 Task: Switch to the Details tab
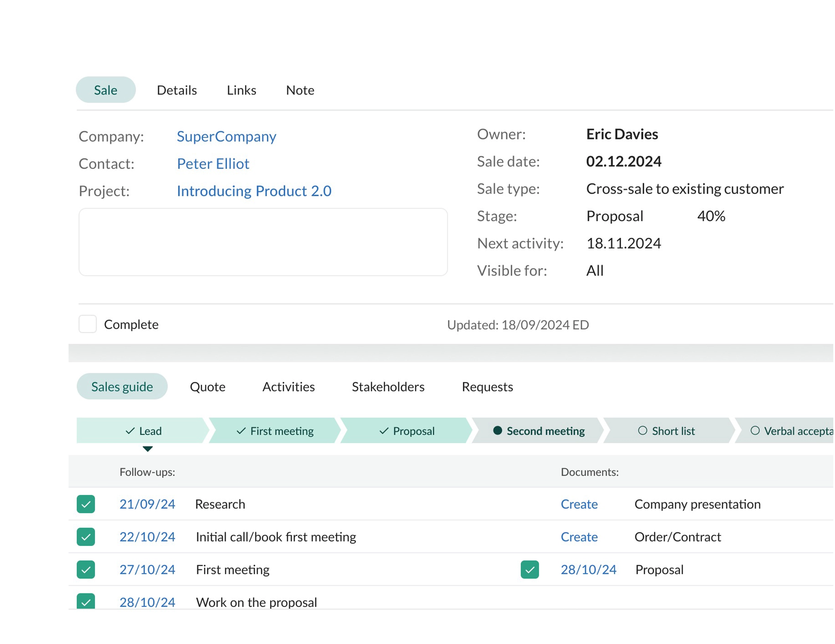tap(177, 90)
